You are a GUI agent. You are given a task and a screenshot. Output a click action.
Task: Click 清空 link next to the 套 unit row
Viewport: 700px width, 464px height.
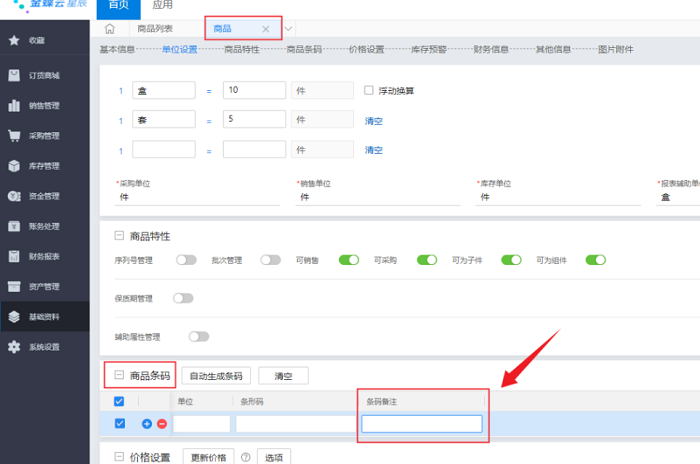pos(374,121)
